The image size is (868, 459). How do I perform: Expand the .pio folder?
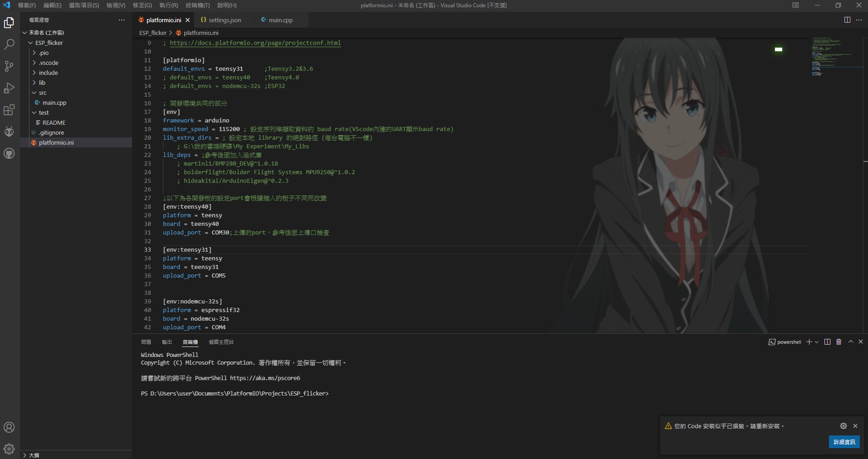(x=76, y=53)
